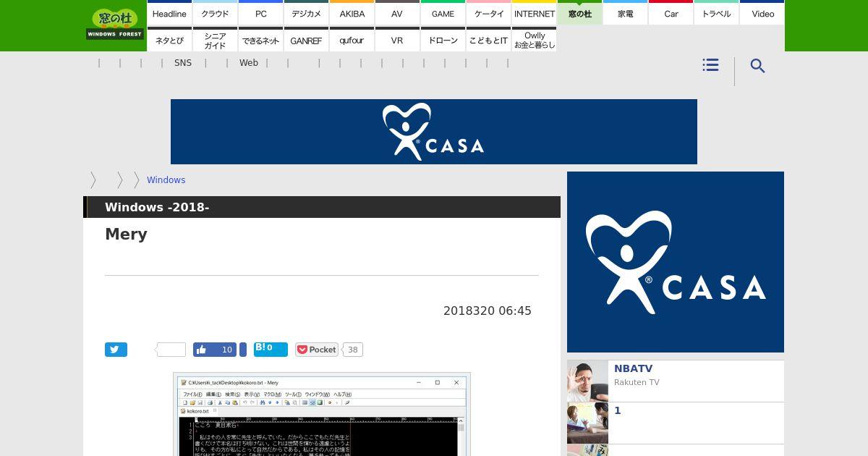Open the ケータイ tab
Image resolution: width=868 pixels, height=456 pixels.
point(488,13)
